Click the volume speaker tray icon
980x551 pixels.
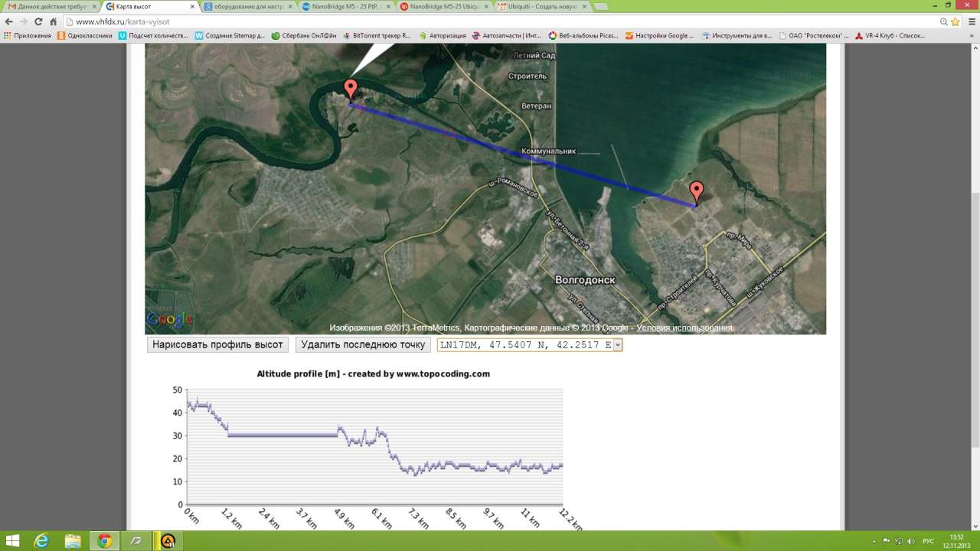click(910, 541)
